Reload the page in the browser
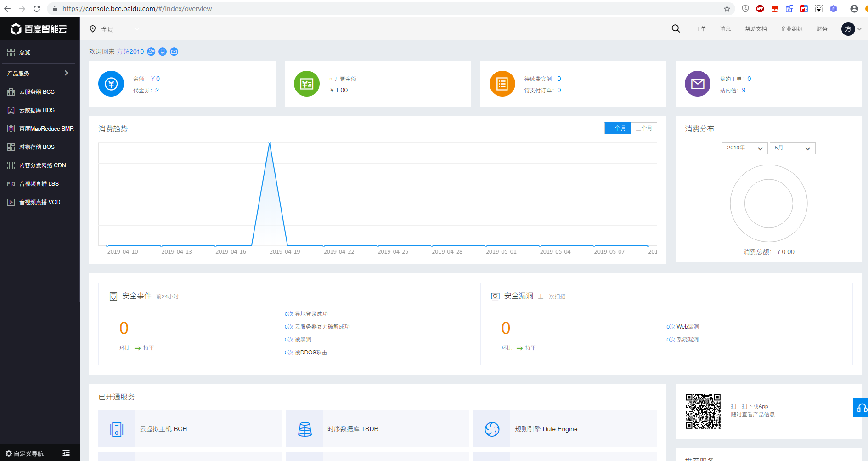Image resolution: width=868 pixels, height=461 pixels. [x=37, y=9]
